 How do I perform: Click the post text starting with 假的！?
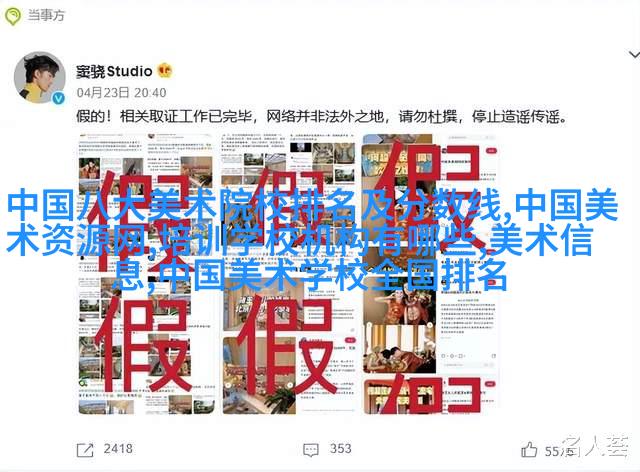click(x=322, y=117)
